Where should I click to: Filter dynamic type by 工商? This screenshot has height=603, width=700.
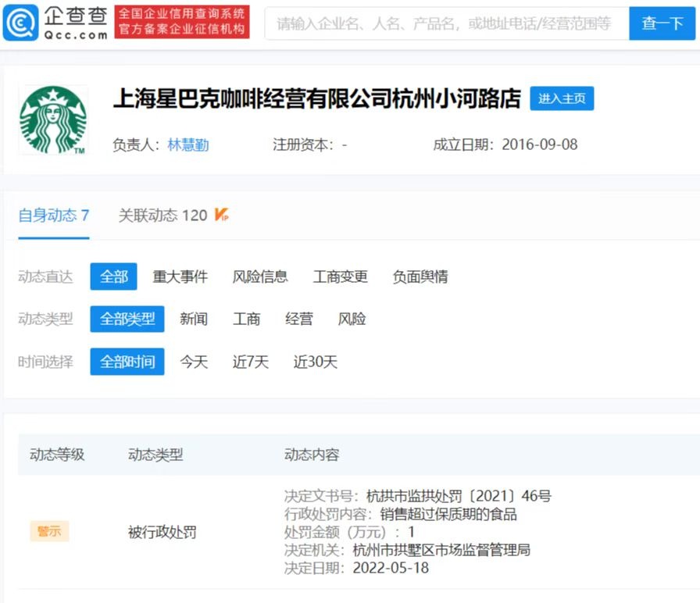pos(246,319)
